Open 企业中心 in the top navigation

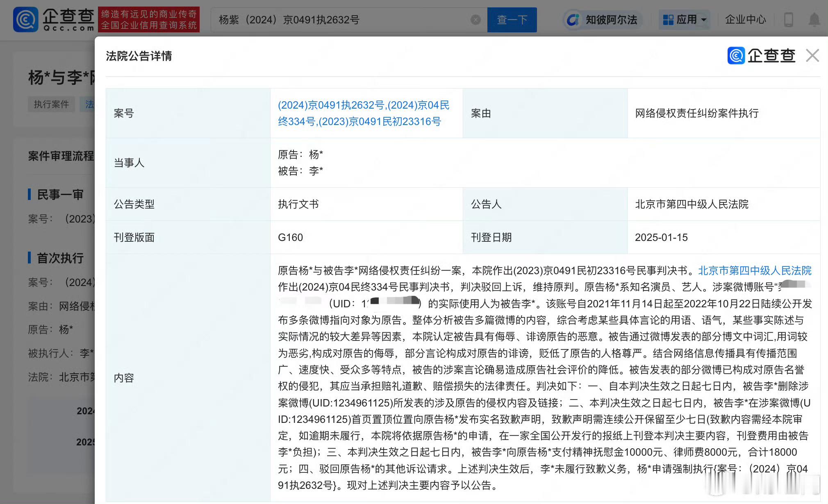click(745, 20)
